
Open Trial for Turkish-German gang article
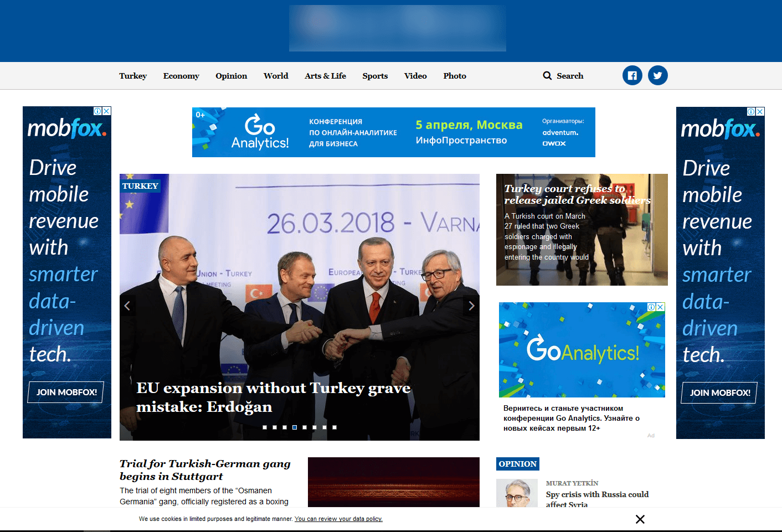(x=205, y=469)
